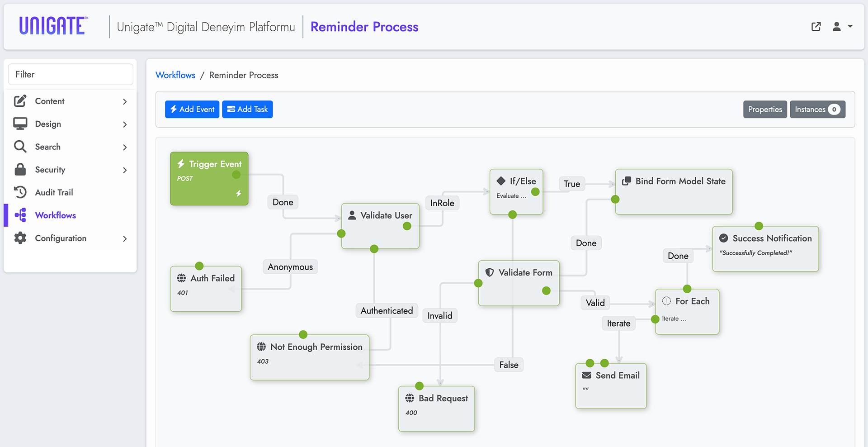Screen dimensions: 868x447
Task: Open the Search menu item
Action: point(70,147)
